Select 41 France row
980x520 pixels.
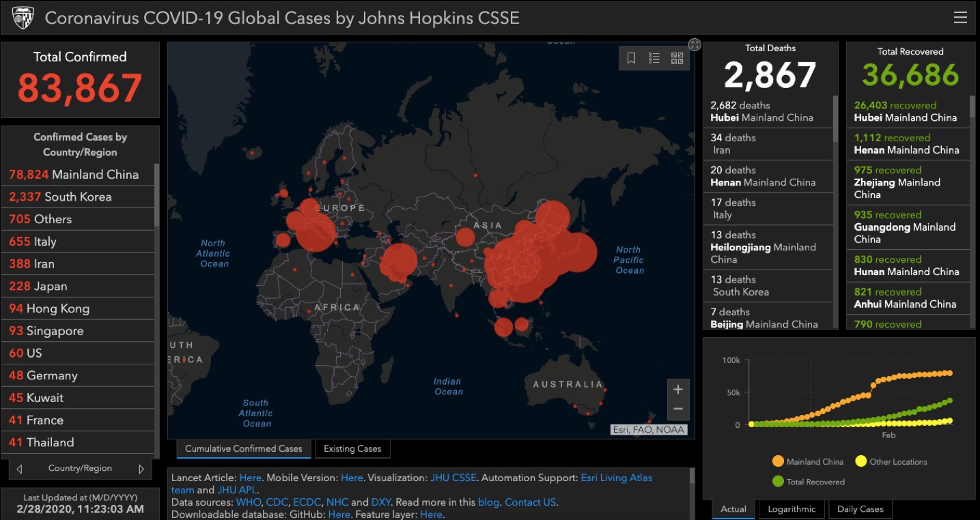point(79,420)
